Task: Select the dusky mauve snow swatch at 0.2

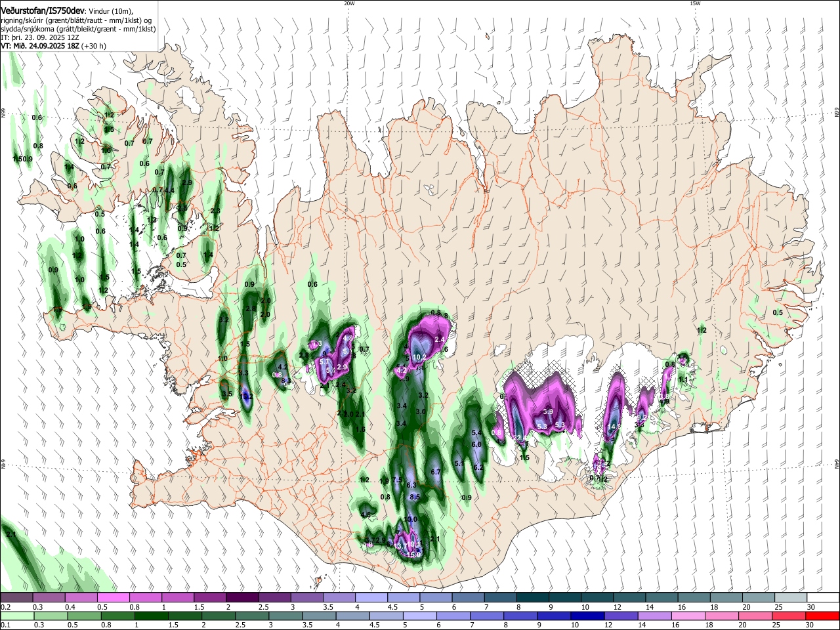Action: [x=16, y=598]
